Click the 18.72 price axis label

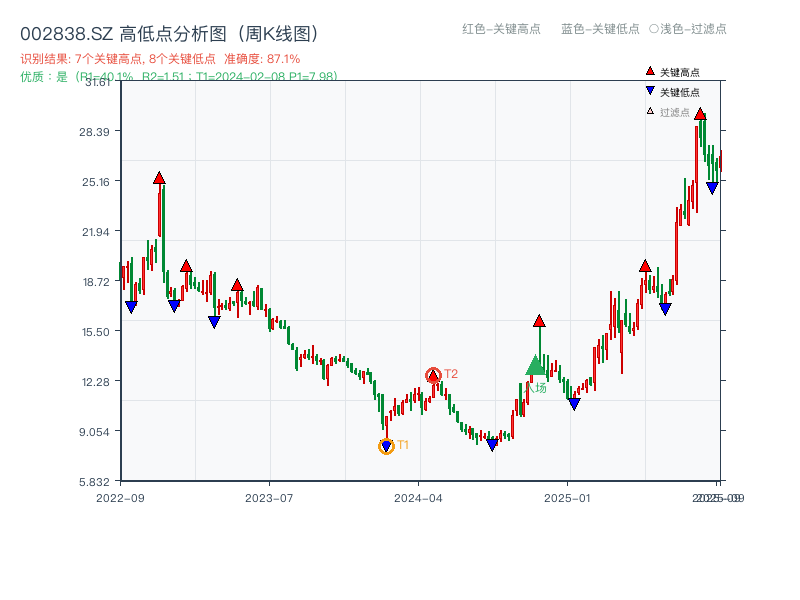tap(96, 282)
